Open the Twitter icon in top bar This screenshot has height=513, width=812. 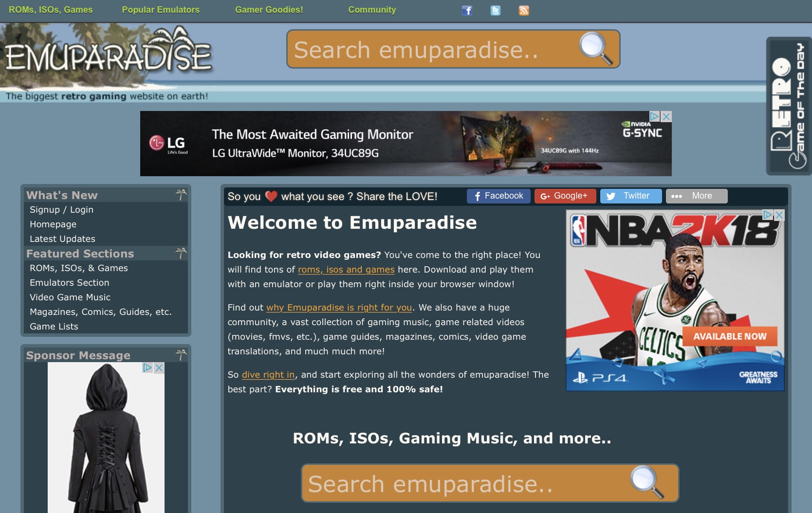(x=495, y=10)
